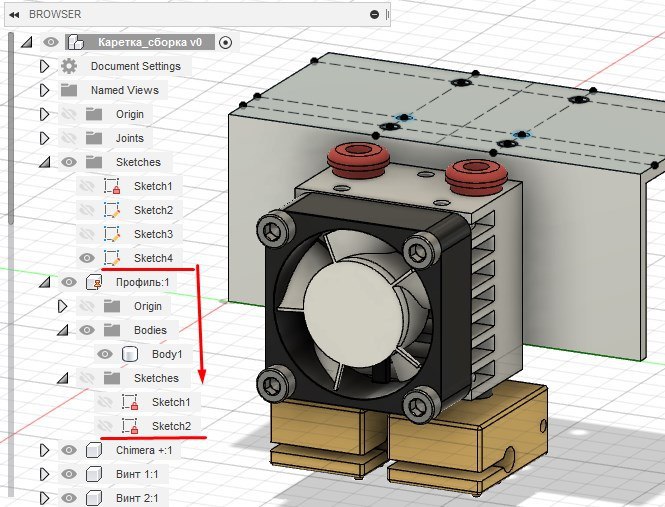Toggle visibility of the Bodies folder
This screenshot has height=507, width=665.
(x=87, y=330)
